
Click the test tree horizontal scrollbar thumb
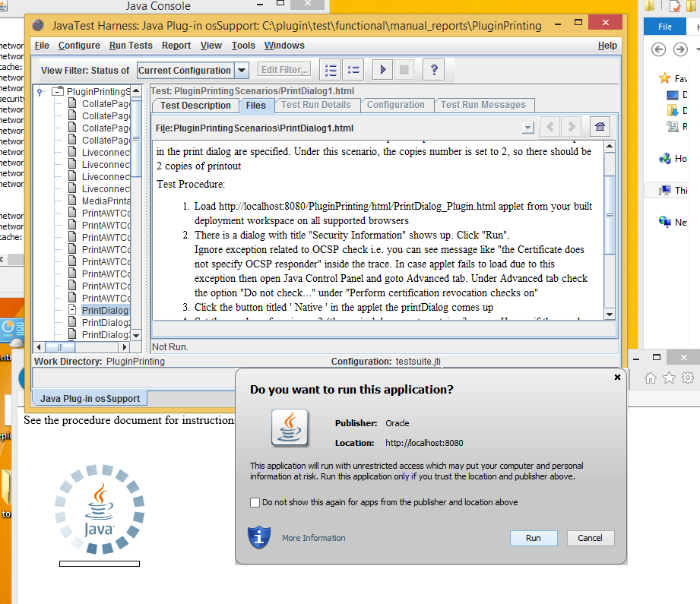[x=60, y=347]
